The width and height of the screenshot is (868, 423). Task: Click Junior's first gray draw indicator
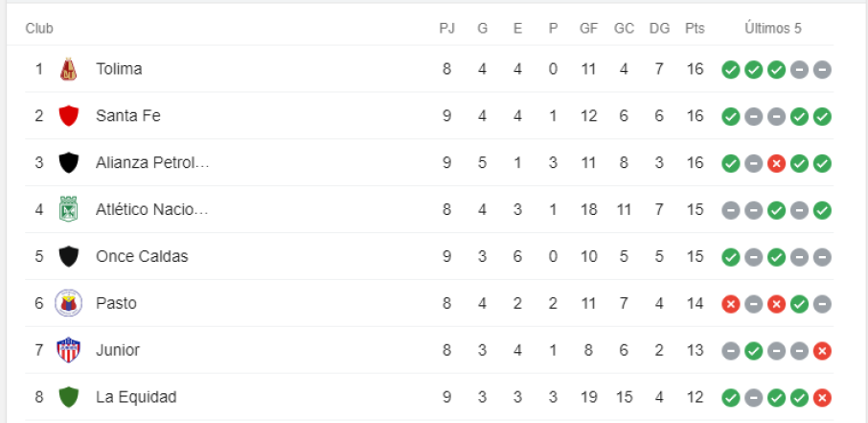(x=730, y=350)
